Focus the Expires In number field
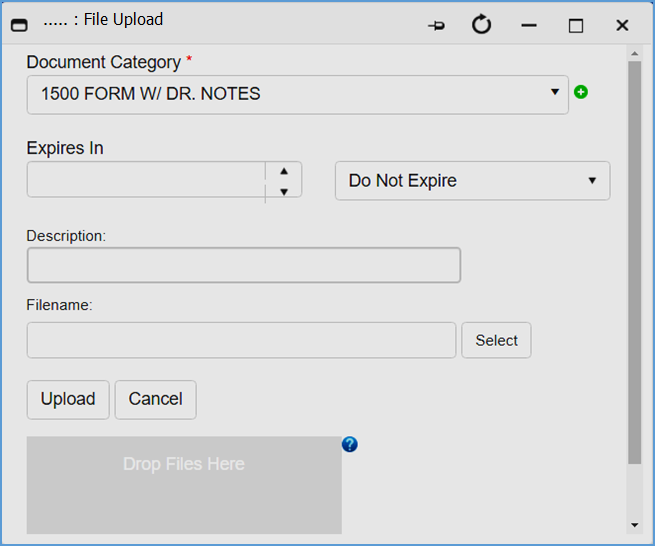Screen dimensions: 655x546 coord(146,181)
